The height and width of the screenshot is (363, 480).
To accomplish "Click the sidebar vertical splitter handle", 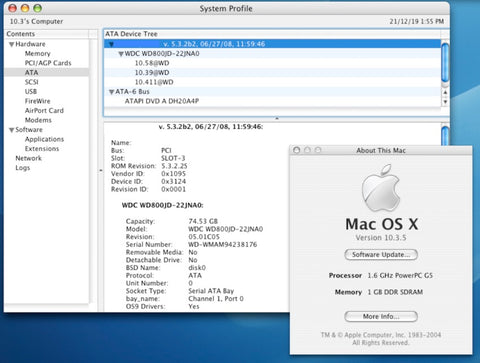I will [x=101, y=170].
